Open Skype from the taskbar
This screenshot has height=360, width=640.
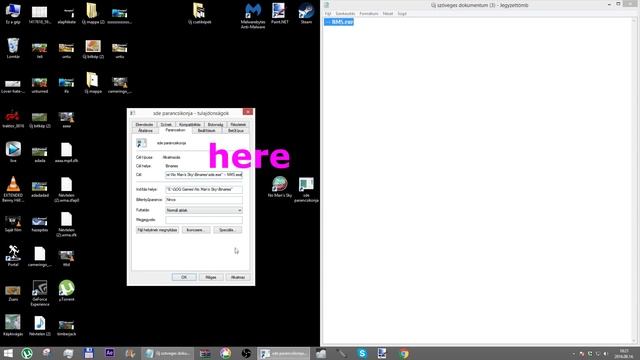pyautogui.click(x=362, y=353)
